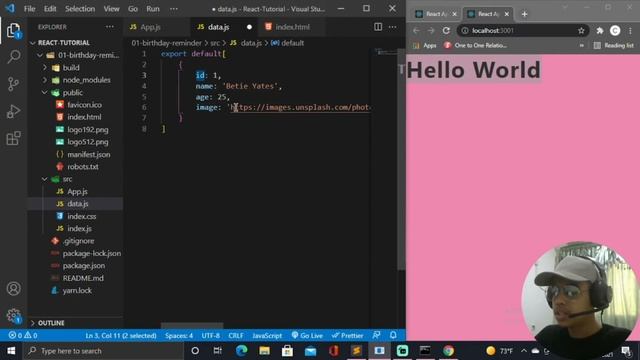Change the JavaScript language mode
640x360 pixels.
(x=267, y=336)
